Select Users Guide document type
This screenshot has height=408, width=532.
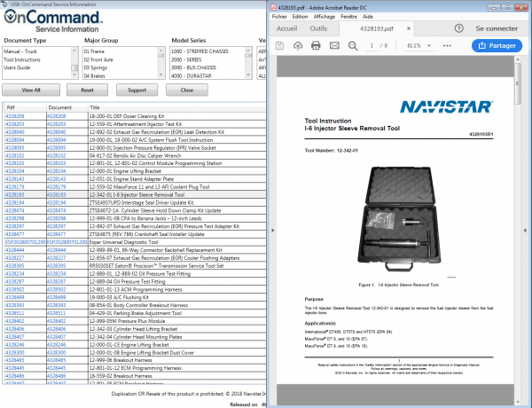pos(17,67)
